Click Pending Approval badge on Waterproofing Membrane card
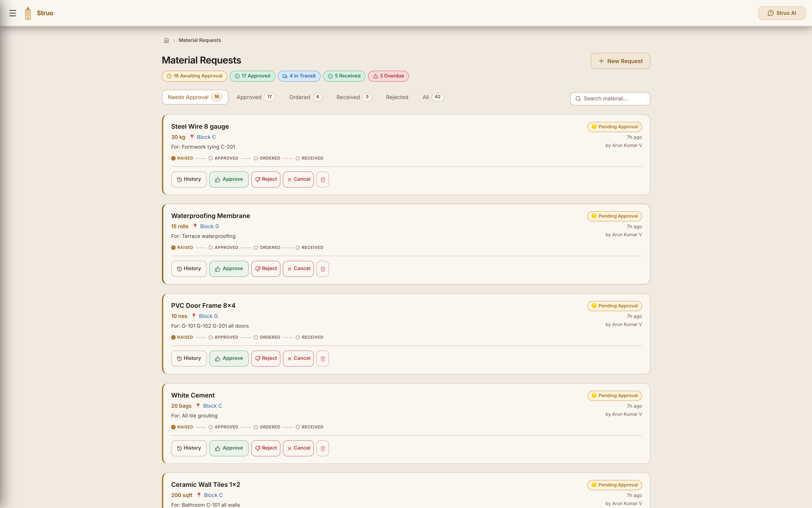 (x=614, y=216)
